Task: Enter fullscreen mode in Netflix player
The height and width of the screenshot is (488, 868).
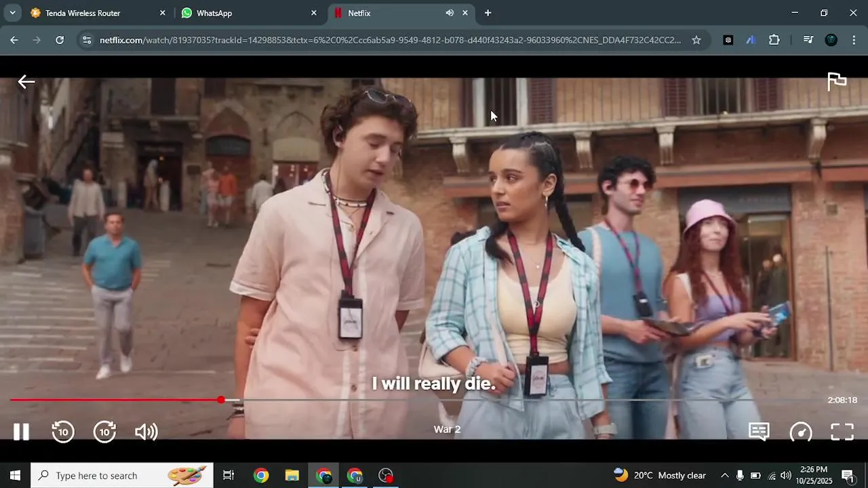Action: [842, 432]
